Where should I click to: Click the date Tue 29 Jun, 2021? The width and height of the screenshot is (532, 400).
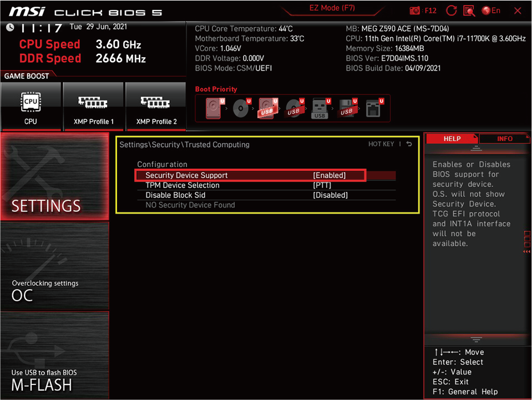98,27
